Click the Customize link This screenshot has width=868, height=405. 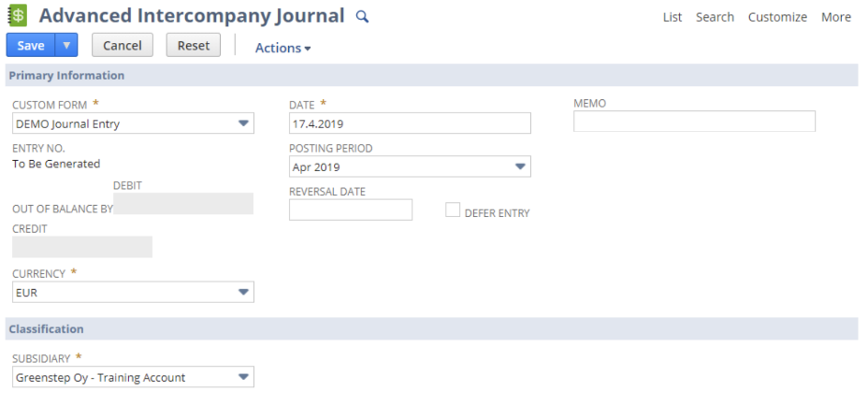pos(777,17)
